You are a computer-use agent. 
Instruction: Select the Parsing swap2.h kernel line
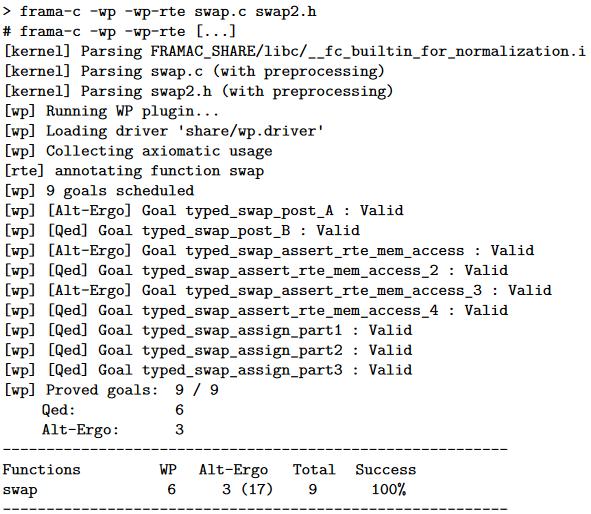[x=199, y=91]
